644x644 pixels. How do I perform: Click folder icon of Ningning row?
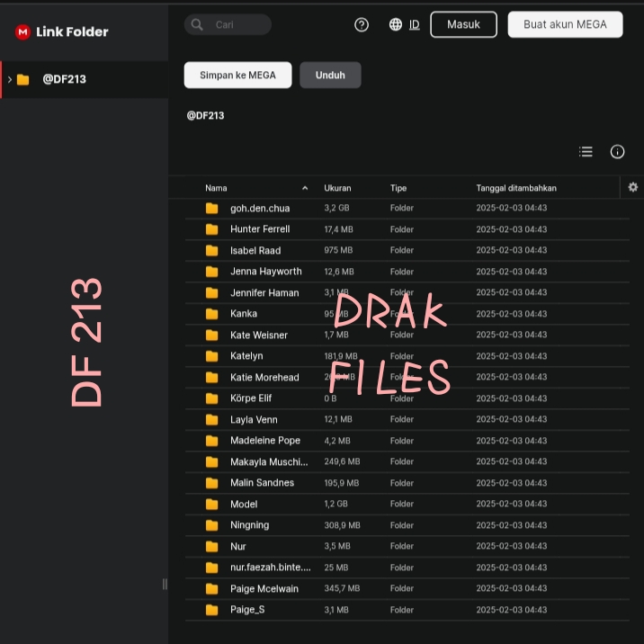[211, 525]
